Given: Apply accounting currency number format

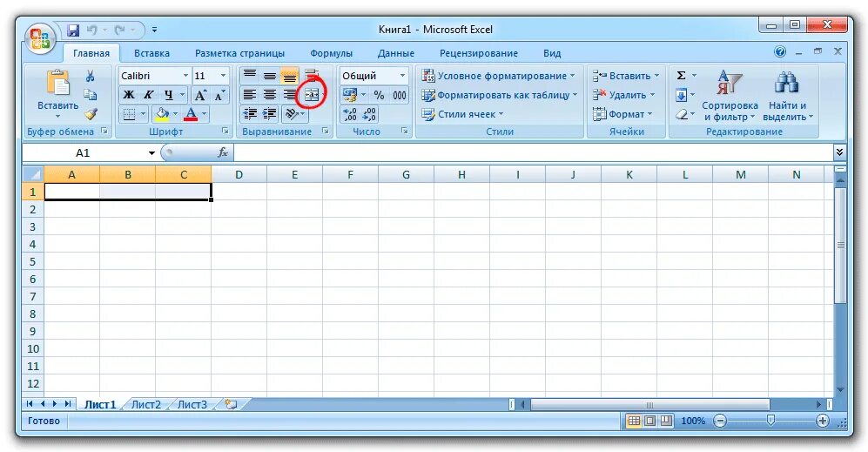Looking at the screenshot, I should 349,95.
